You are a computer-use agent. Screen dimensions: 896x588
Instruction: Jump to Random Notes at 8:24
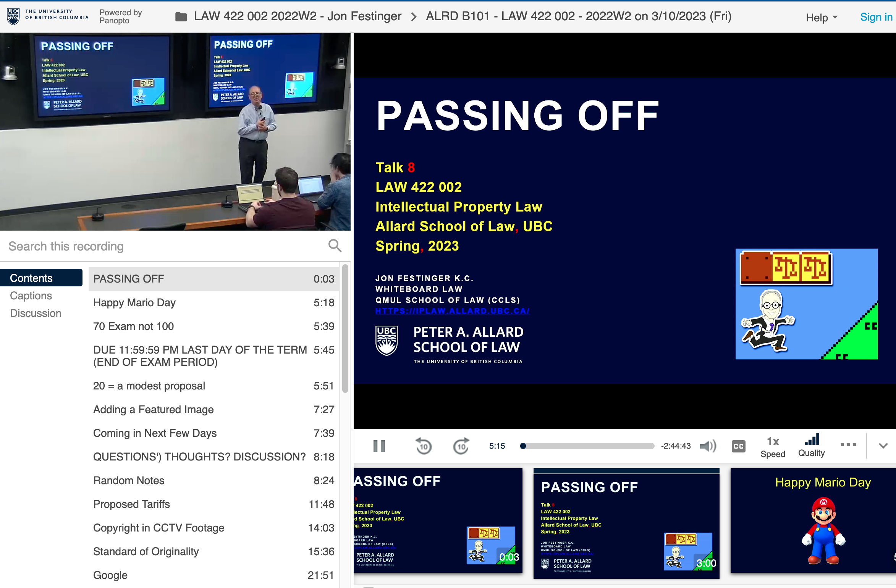click(x=214, y=480)
